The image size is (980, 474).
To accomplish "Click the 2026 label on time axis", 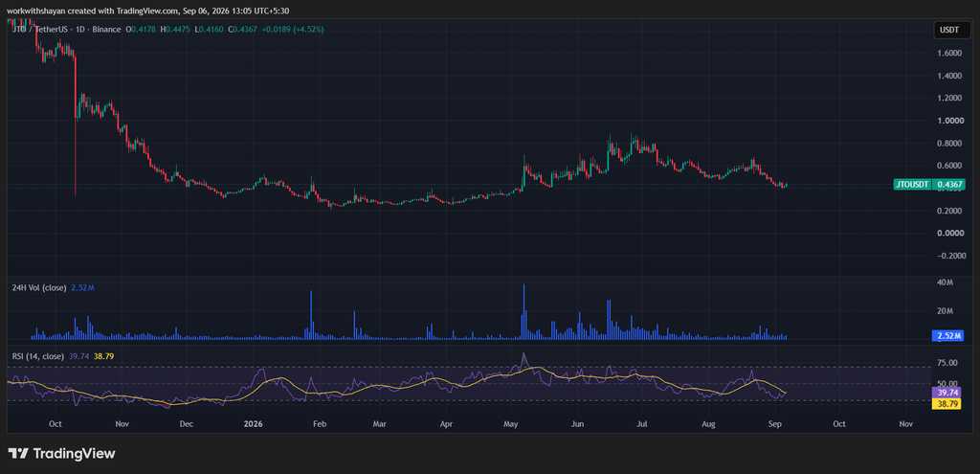I will 253,424.
